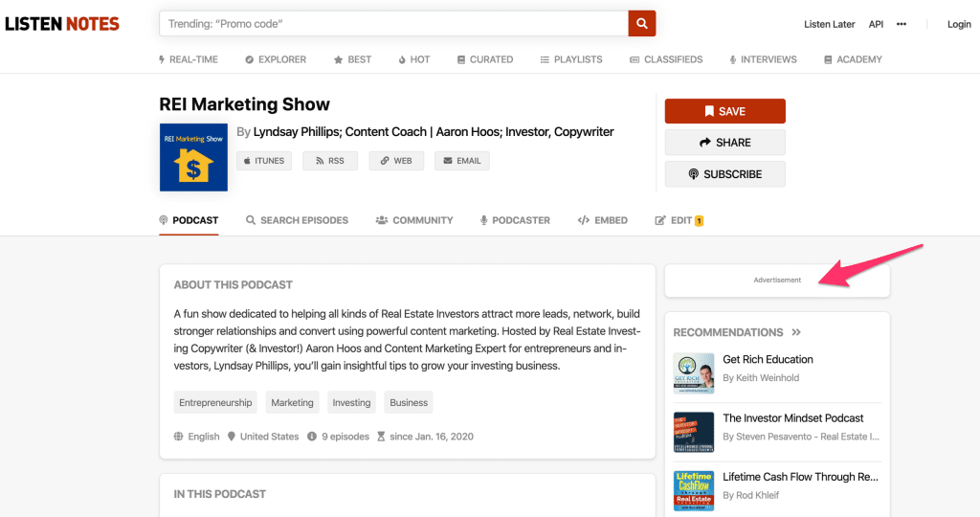Open the Best podcasts section
Viewport: 980px width, 517px height.
[x=352, y=59]
